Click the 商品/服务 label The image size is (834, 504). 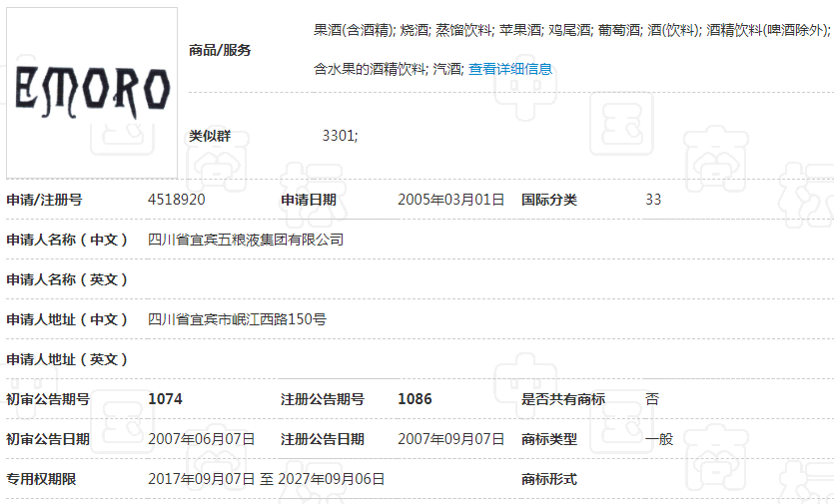220,50
